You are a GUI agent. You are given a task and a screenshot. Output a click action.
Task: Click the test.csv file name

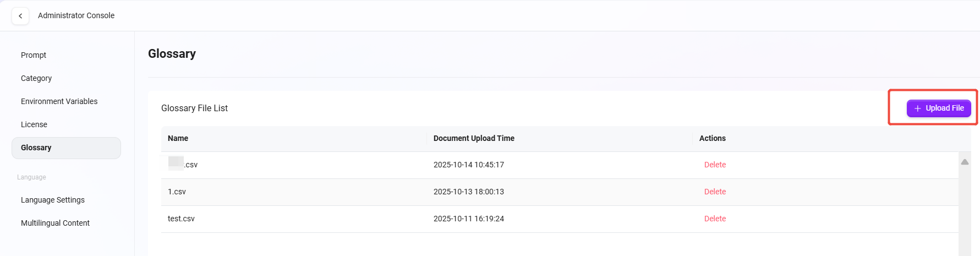pyautogui.click(x=181, y=219)
